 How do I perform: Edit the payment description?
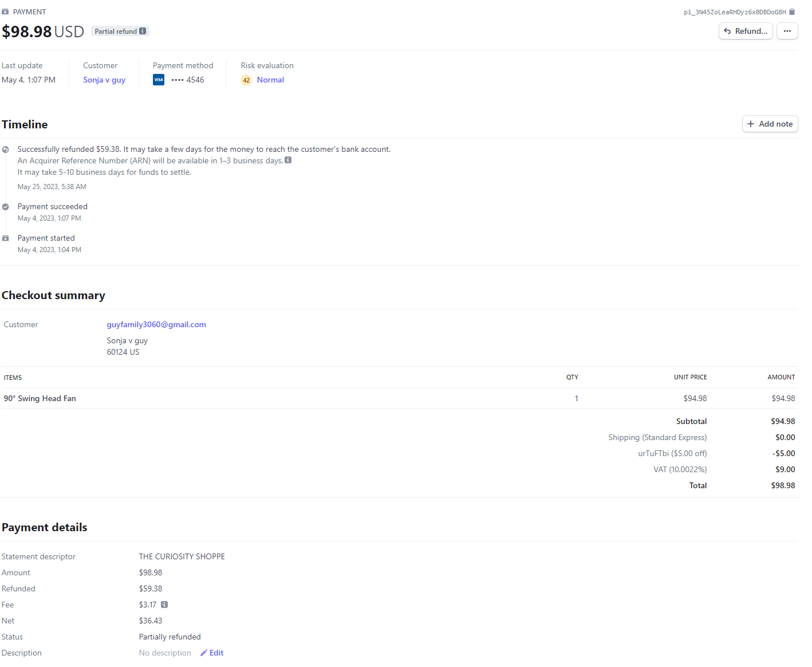[212, 653]
